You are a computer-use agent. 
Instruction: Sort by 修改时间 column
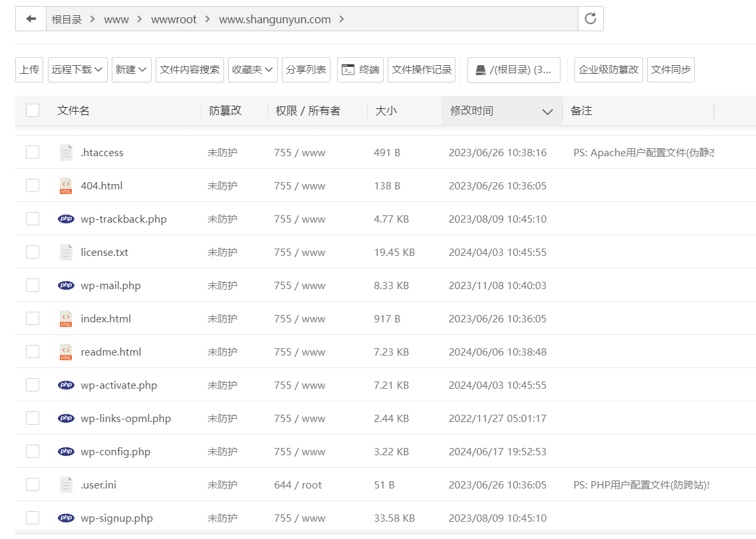[502, 111]
